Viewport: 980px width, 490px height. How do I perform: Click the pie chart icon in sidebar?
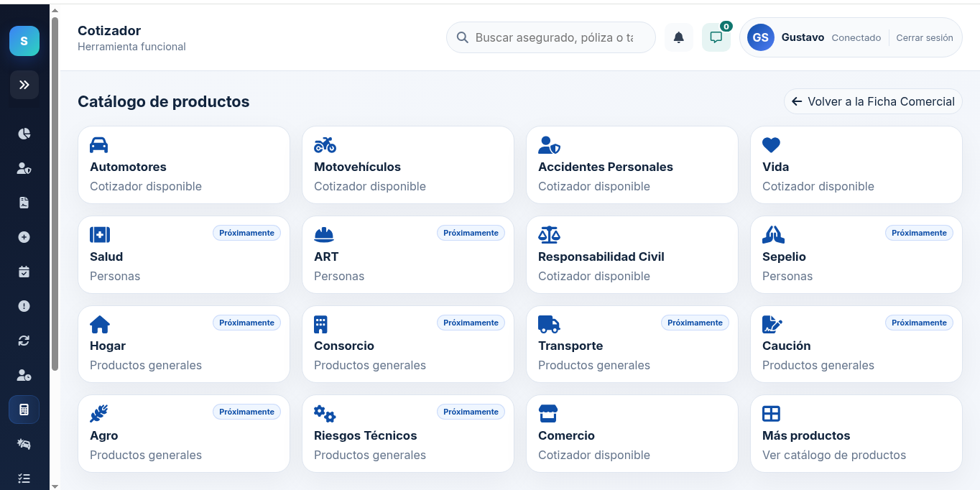[24, 134]
